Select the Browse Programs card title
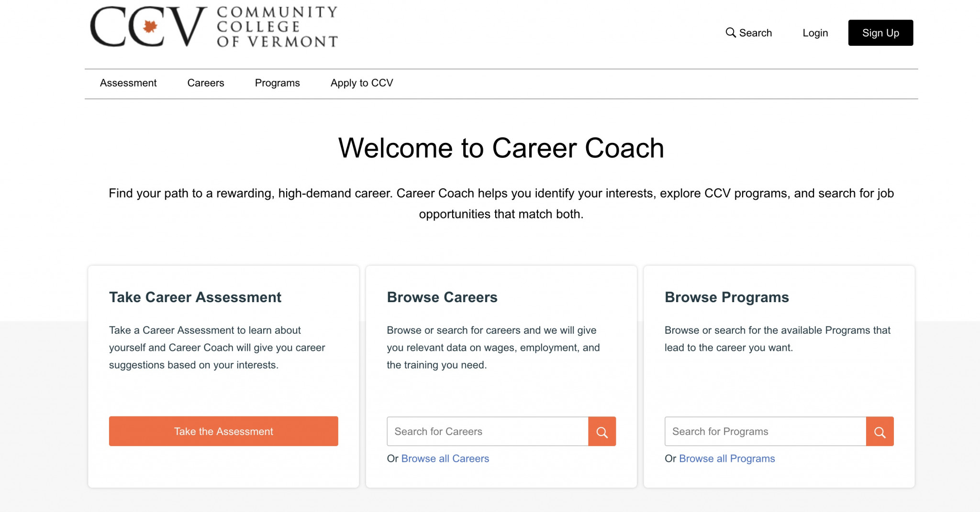The width and height of the screenshot is (980, 512). coord(726,297)
